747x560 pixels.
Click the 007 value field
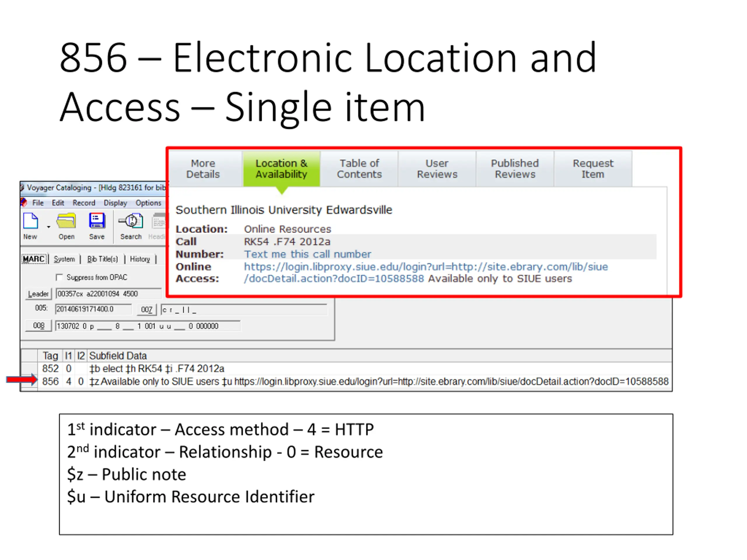click(x=244, y=309)
